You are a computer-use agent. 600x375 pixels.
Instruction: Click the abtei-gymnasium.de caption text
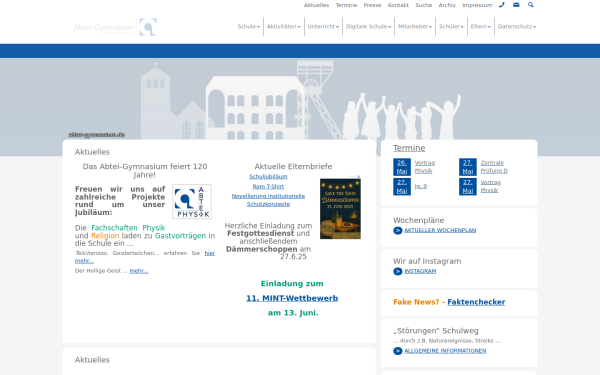(x=96, y=135)
